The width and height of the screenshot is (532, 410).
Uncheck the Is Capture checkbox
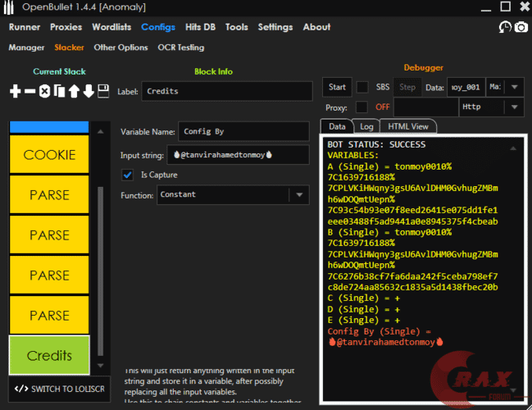pos(127,175)
